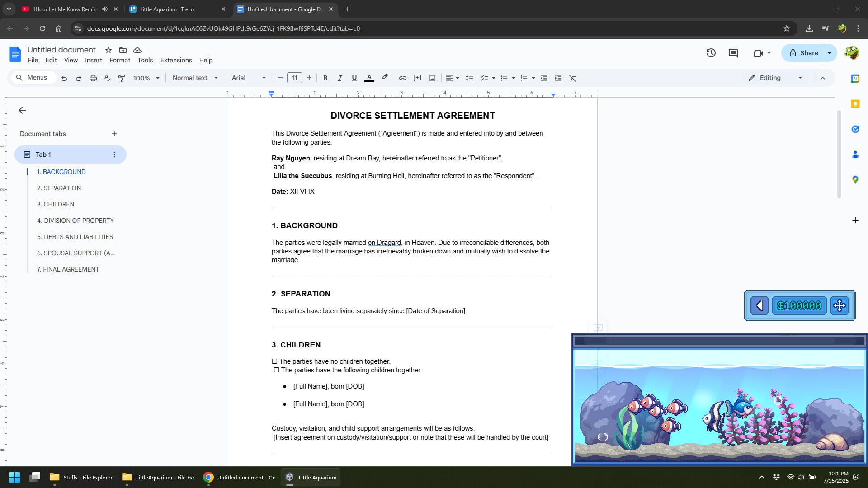This screenshot has height=488, width=868.
Task: Select the SPOUSAL SUPPORT heading in the outline
Action: pos(75,253)
